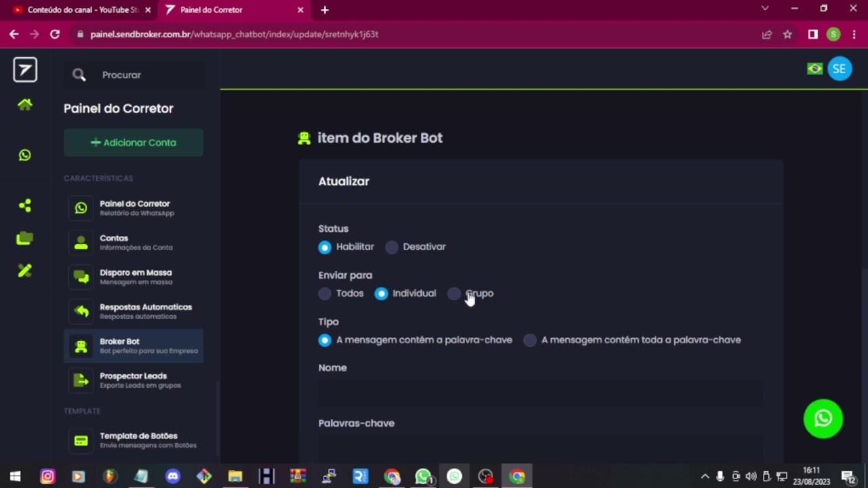Click the Respostas Automaticas reply arrow icon
Viewport: 868px width, 488px height.
point(81,312)
